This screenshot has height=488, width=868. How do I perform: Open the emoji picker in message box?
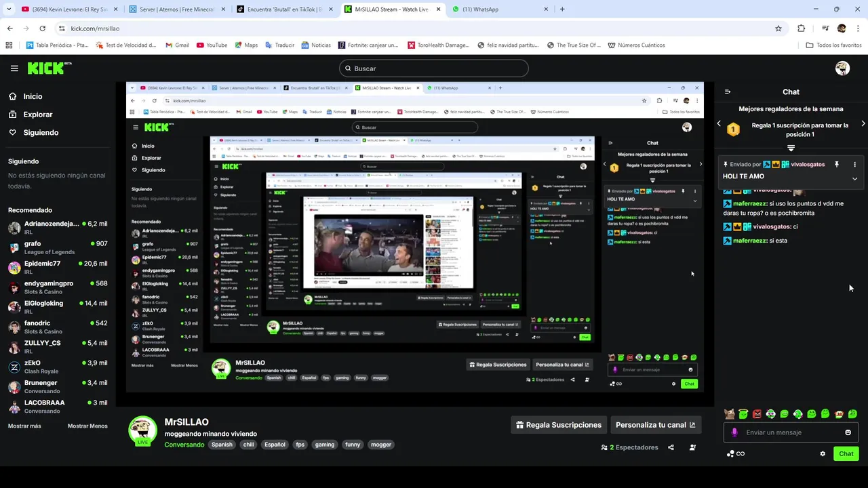point(848,432)
